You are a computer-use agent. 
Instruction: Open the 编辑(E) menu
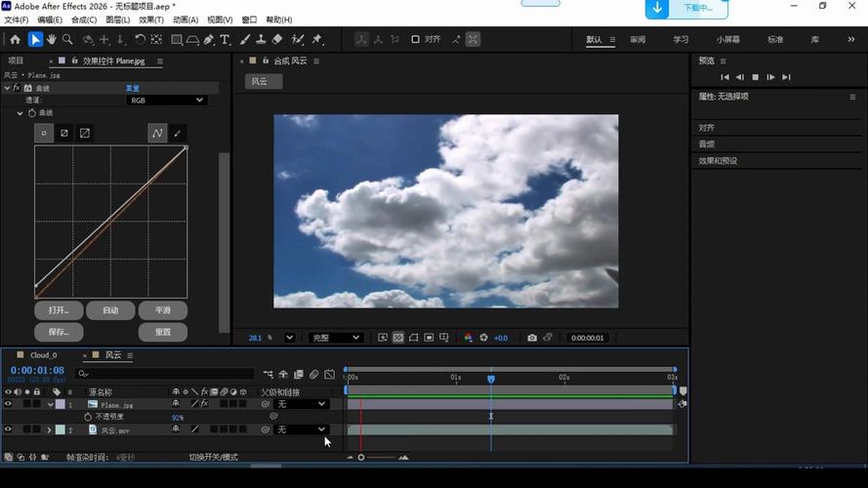click(x=50, y=20)
